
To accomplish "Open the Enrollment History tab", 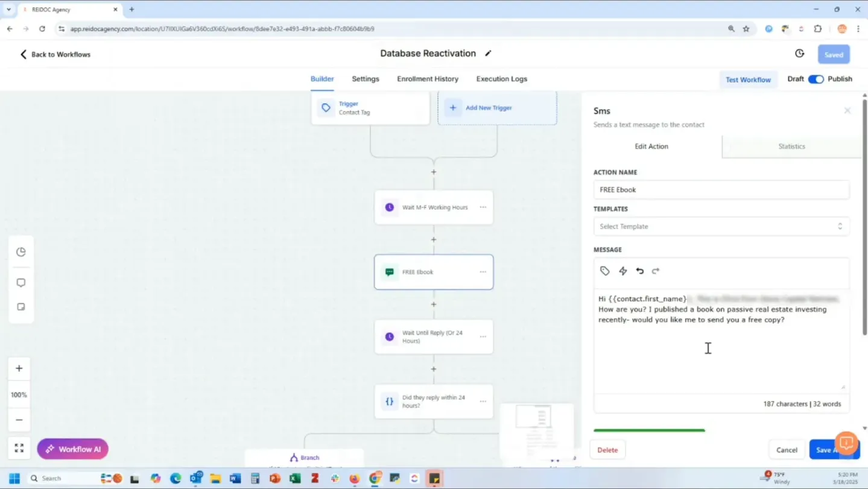I will coord(428,79).
